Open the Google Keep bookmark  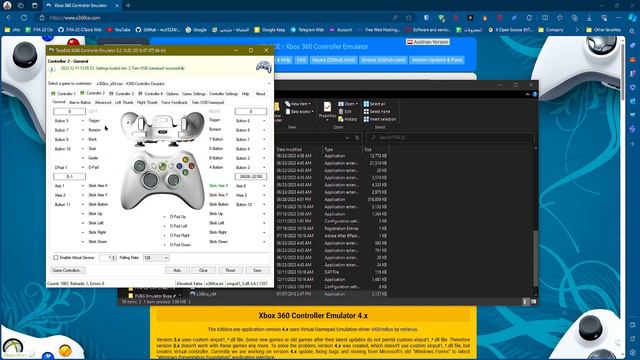[x=270, y=30]
